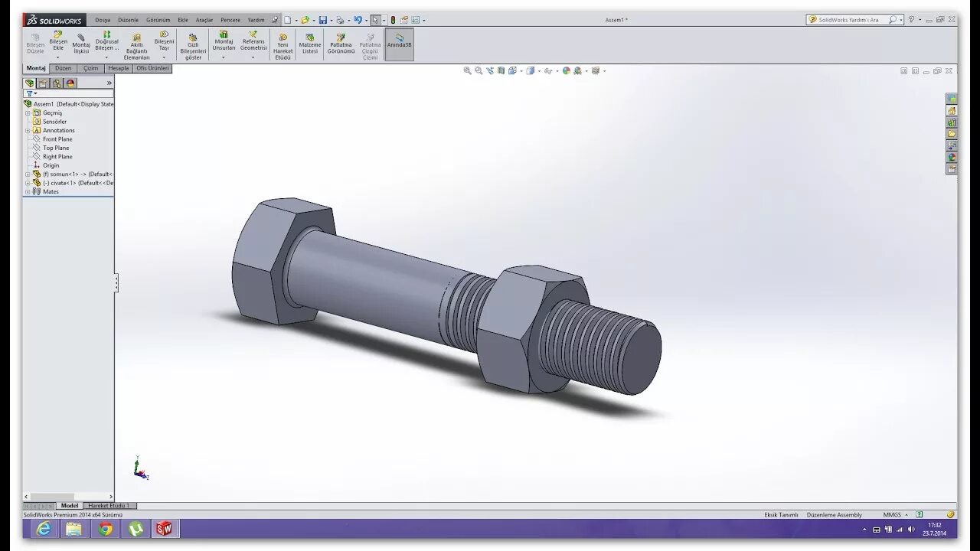Open the Görünüm menu
This screenshot has height=551, width=980.
click(158, 20)
